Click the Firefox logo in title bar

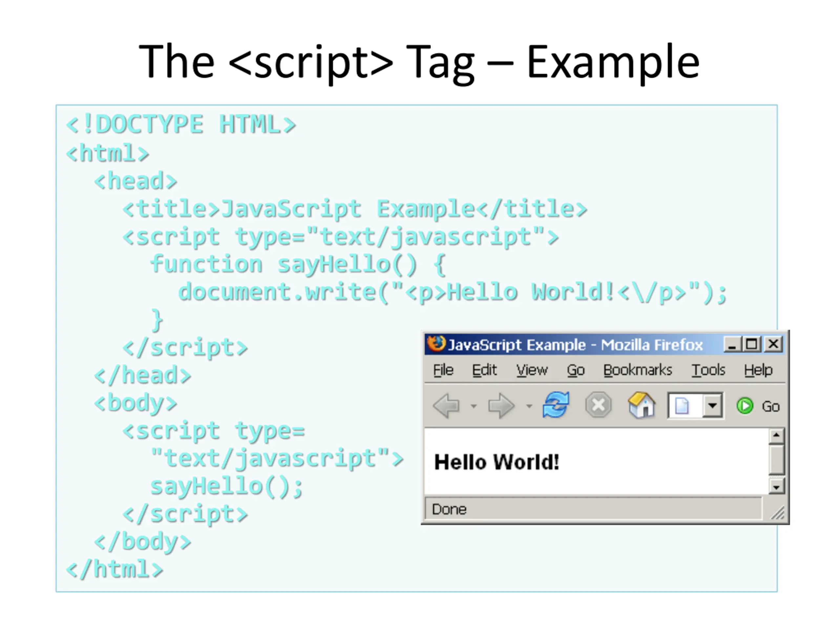436,344
